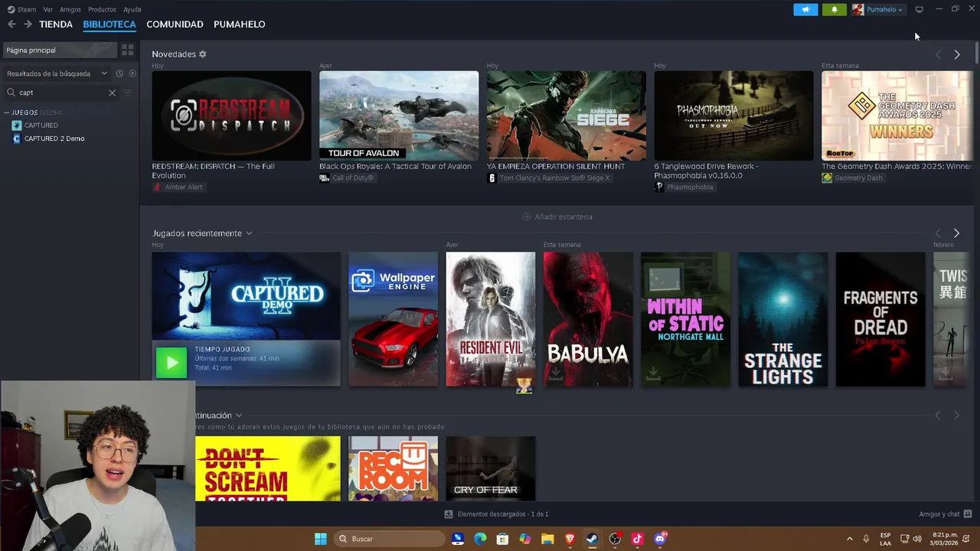This screenshot has width=980, height=551.
Task: Toggle the recent activity clock filter
Action: [x=119, y=73]
